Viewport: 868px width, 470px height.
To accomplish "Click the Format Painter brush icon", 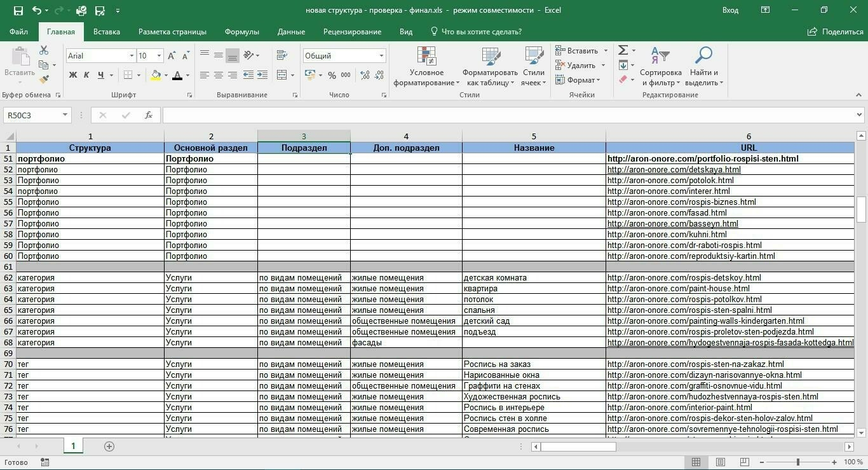I will point(44,79).
